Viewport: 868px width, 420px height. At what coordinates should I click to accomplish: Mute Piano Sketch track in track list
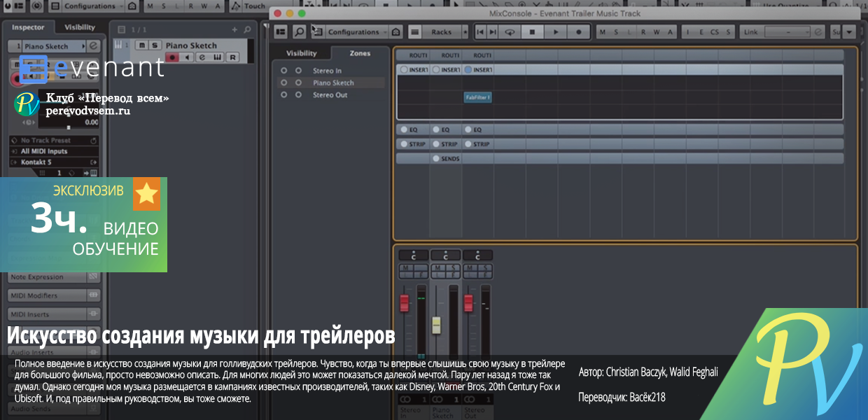[x=142, y=45]
